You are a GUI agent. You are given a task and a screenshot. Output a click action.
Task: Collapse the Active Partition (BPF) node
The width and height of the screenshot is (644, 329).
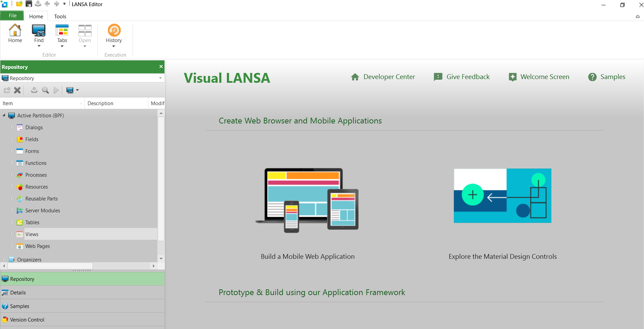point(4,116)
